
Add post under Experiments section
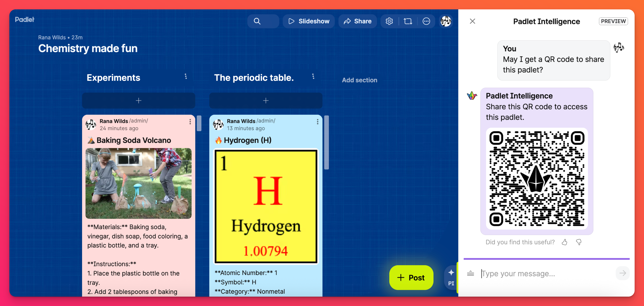138,100
